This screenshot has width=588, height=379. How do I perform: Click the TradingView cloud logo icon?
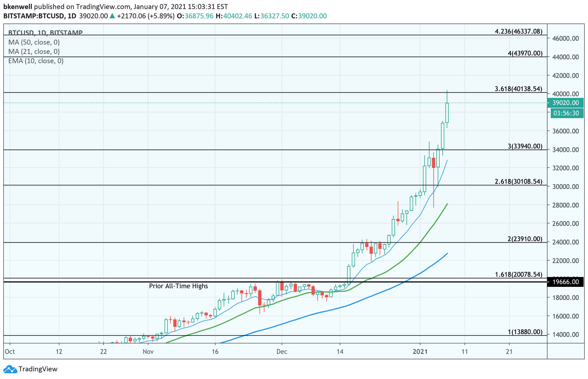(10, 369)
